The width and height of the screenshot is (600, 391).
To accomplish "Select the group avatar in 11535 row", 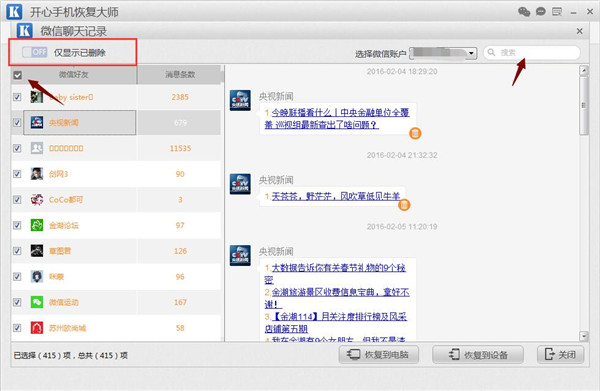I will 37,148.
